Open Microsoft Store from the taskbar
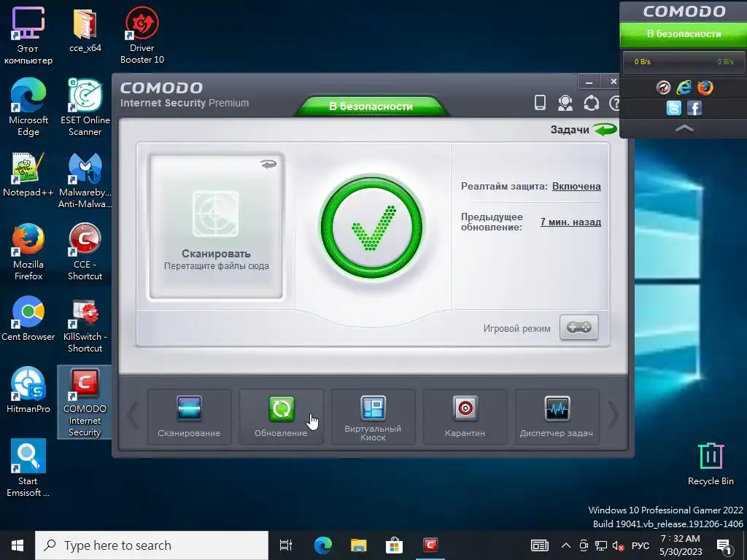 [394, 545]
